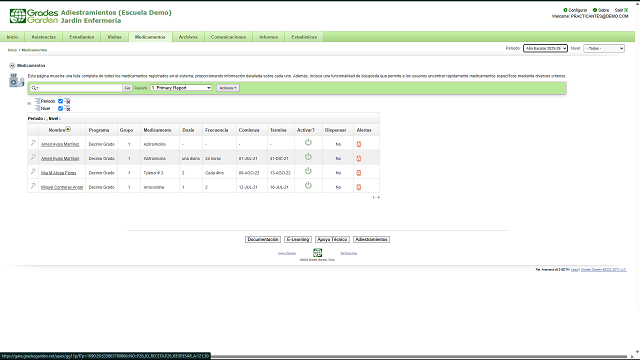Viewport: 640px width, 360px height.
Task: Remove the Nivel filter with the red X
Action: [67, 109]
